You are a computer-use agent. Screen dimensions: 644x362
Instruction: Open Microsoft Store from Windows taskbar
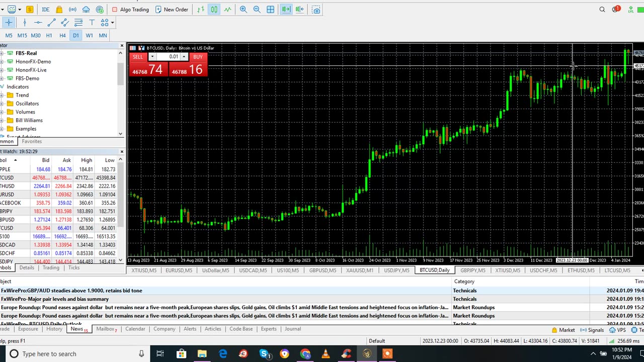181,354
